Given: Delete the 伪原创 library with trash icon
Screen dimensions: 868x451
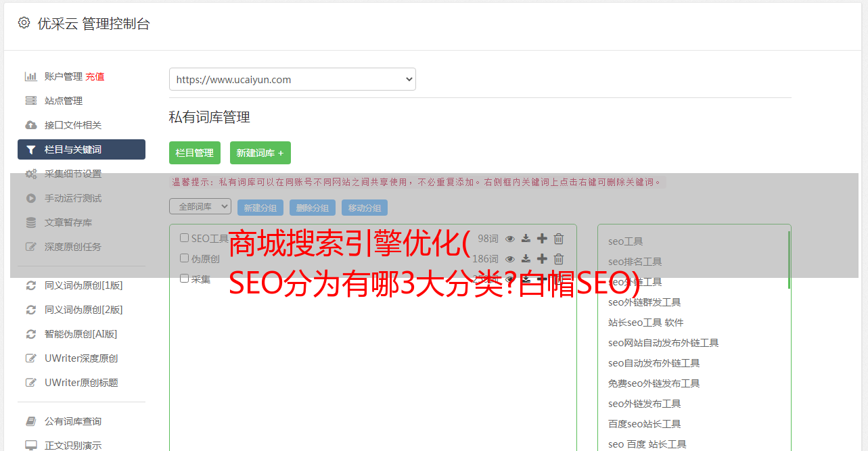Looking at the screenshot, I should point(559,258).
